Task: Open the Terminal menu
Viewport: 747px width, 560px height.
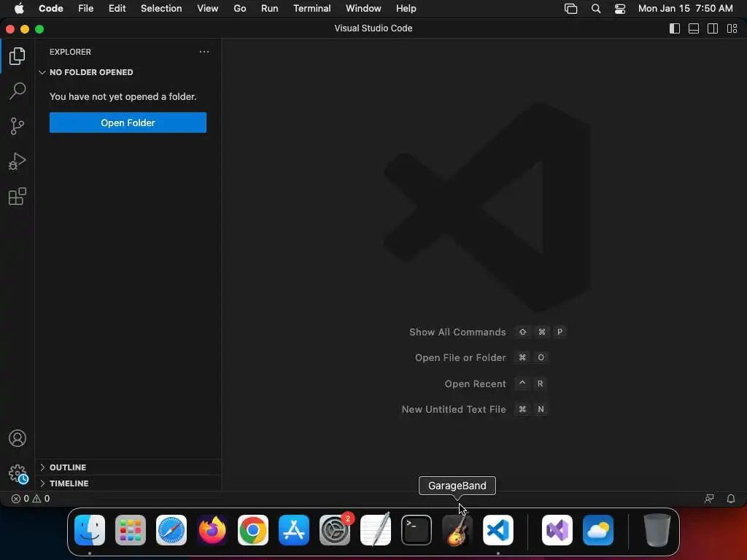Action: coord(311,9)
